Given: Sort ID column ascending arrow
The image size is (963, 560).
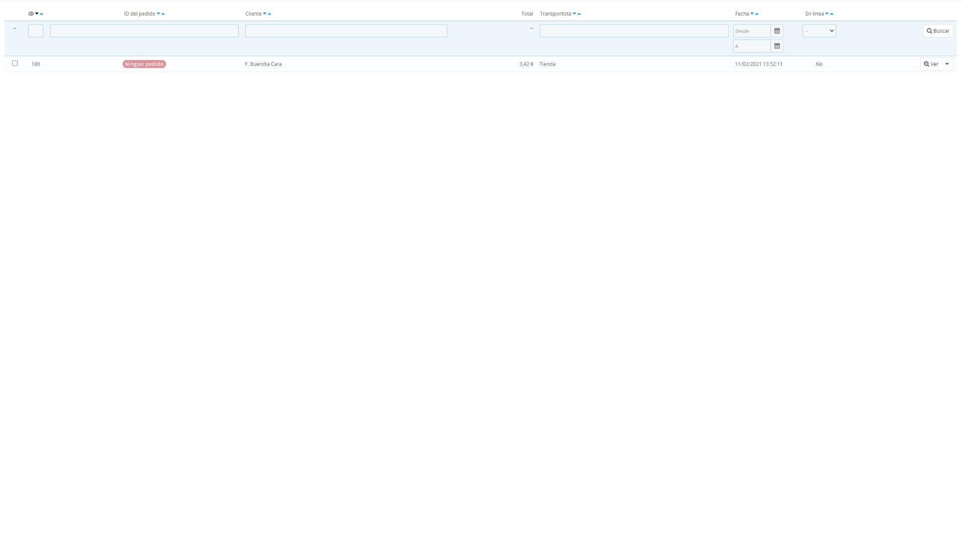Looking at the screenshot, I should click(x=42, y=14).
